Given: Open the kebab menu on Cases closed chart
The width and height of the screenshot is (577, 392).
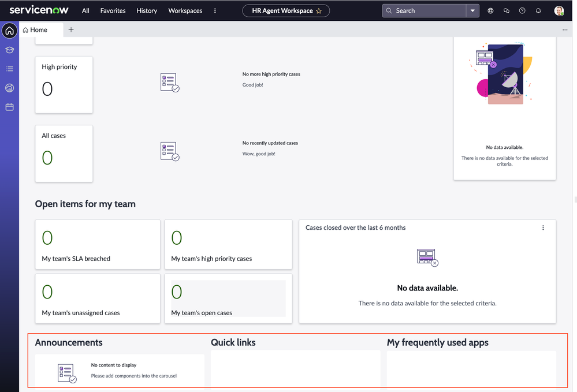Looking at the screenshot, I should point(543,227).
